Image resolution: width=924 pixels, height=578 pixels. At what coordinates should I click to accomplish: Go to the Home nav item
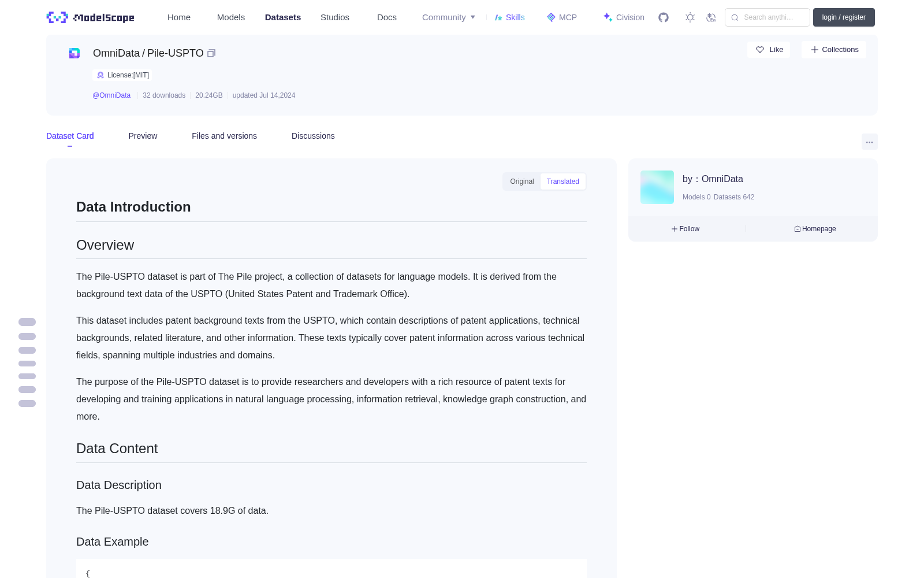click(179, 17)
